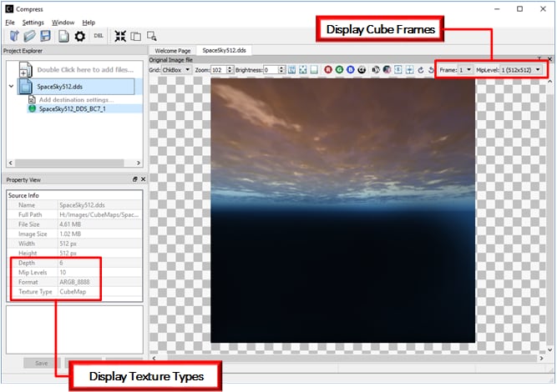Open the Grid ChkBox dropdown
Image resolution: width=557 pixels, height=392 pixels.
[176, 70]
